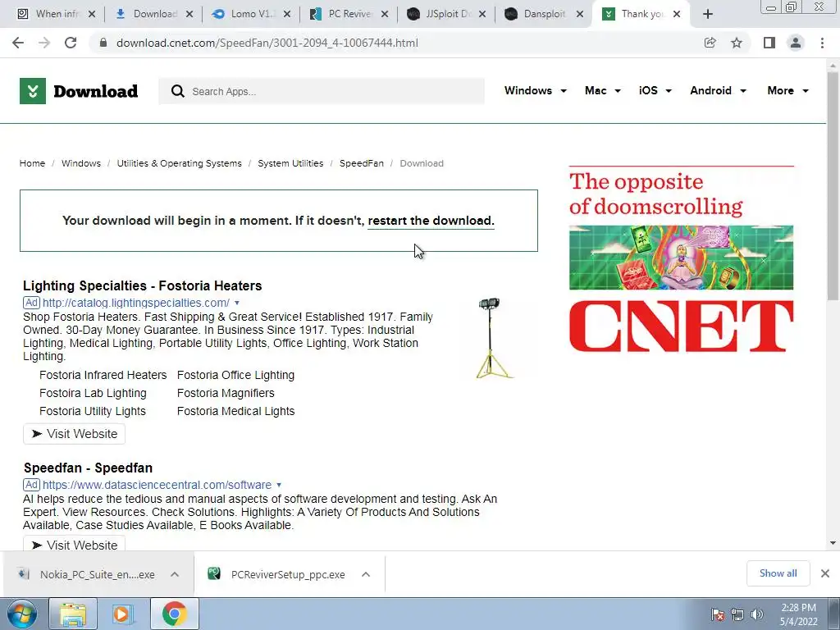The width and height of the screenshot is (840, 630).
Task: Expand the More menu dropdown
Action: click(806, 91)
